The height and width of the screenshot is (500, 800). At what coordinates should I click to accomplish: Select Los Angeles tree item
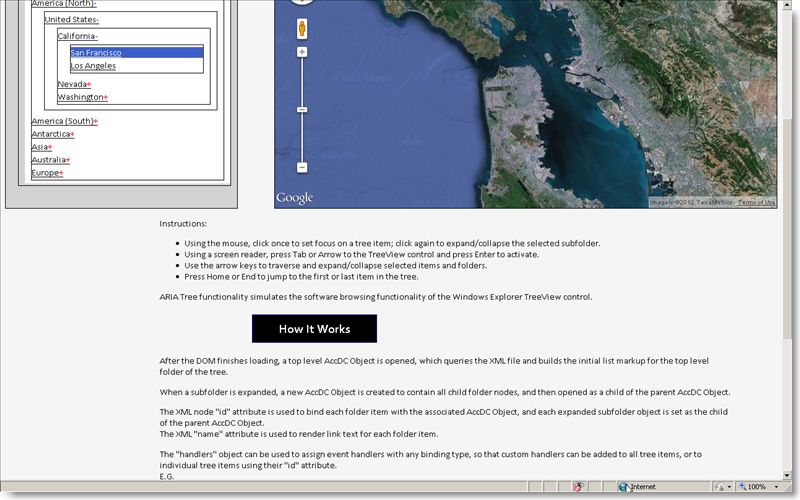click(93, 66)
